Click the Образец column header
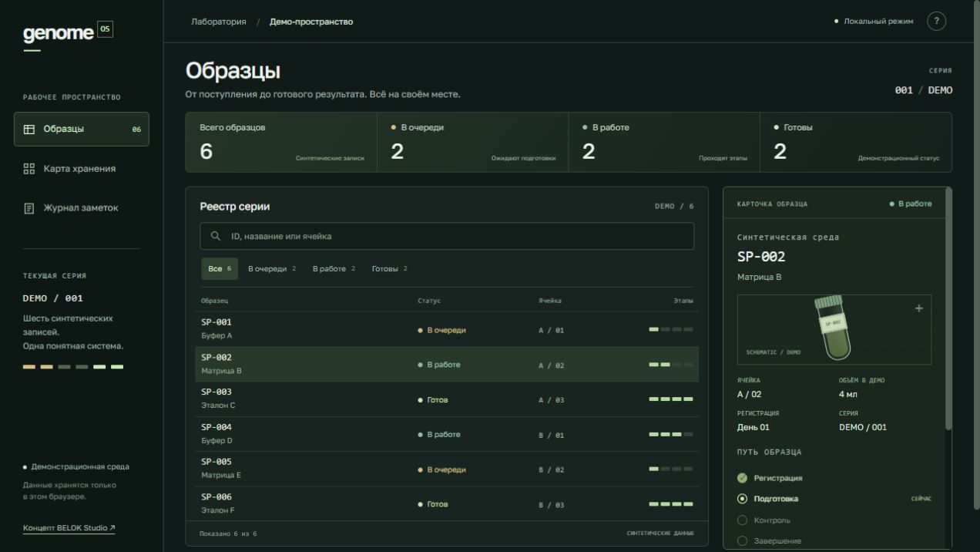 [x=214, y=301]
